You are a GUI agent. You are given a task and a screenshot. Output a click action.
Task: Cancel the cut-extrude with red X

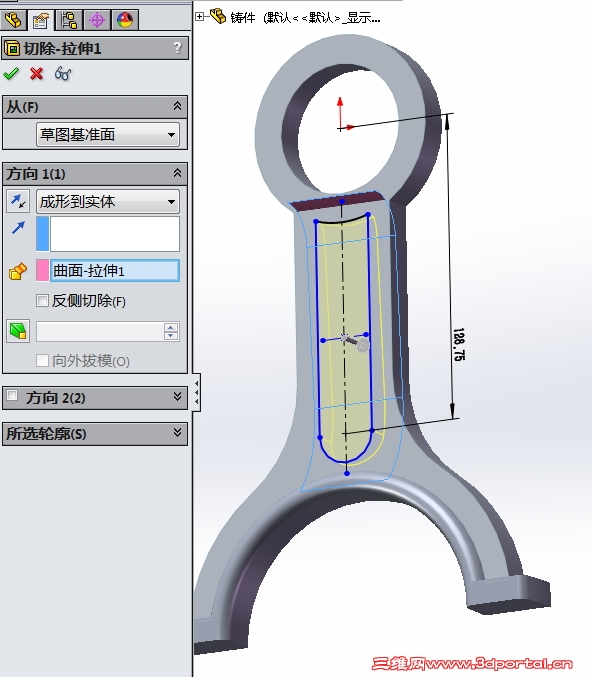[x=37, y=74]
